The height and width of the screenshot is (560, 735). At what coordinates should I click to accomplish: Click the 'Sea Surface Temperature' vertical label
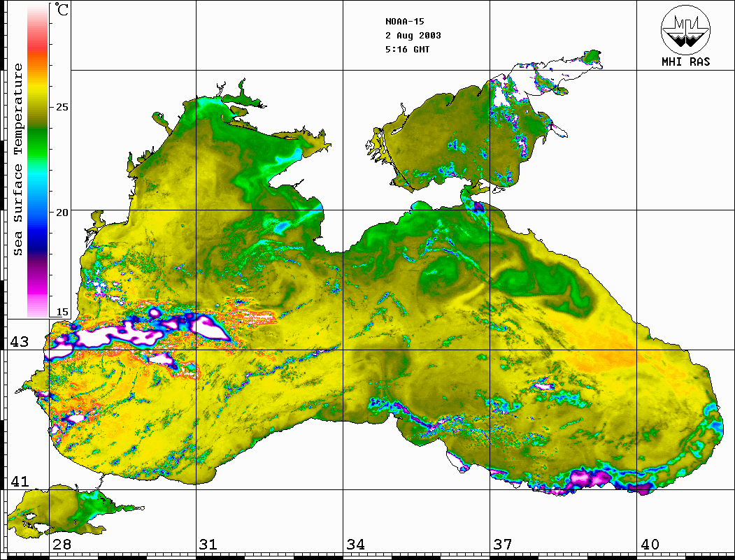coord(17,159)
